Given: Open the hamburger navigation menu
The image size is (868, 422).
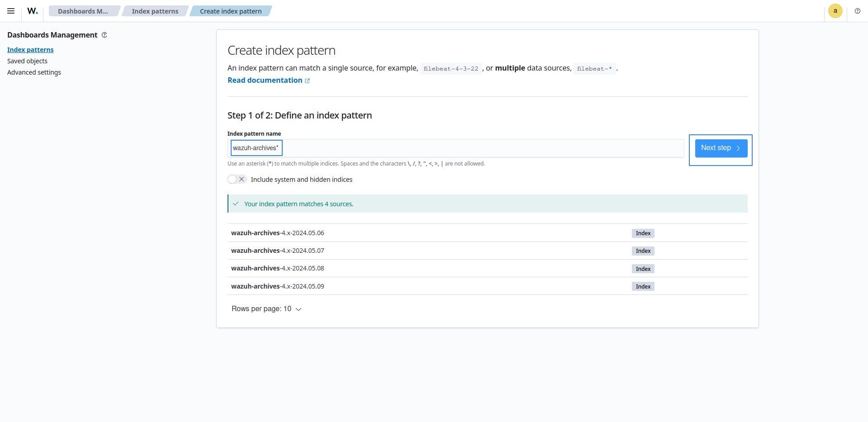Looking at the screenshot, I should point(11,11).
